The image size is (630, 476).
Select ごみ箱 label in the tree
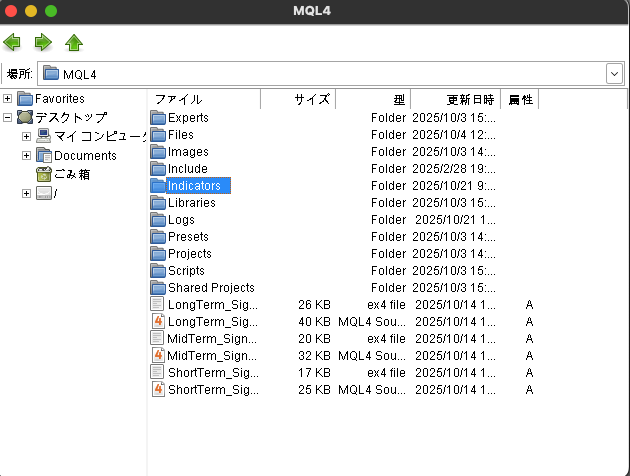(x=72, y=174)
